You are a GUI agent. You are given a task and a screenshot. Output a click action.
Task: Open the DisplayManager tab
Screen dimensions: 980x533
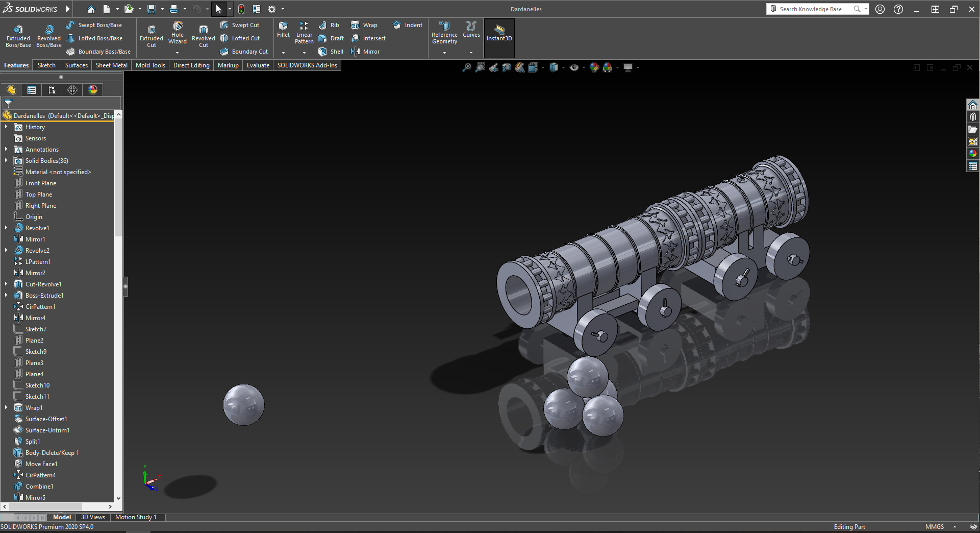tap(93, 90)
